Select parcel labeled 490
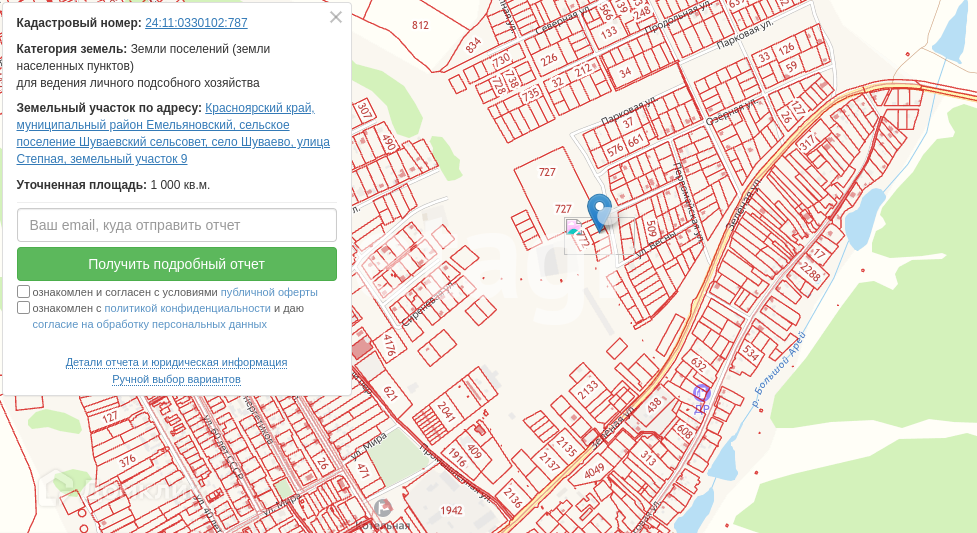This screenshot has height=533, width=977. point(388,143)
